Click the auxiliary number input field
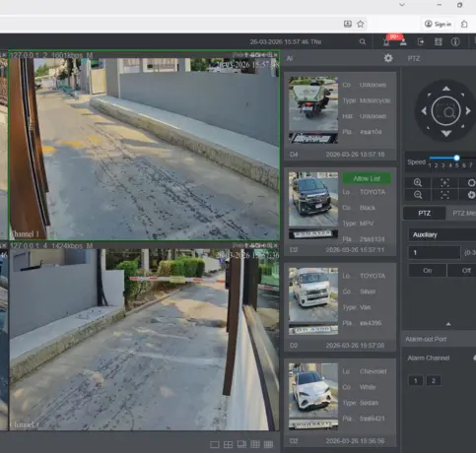The width and height of the screenshot is (476, 453). [435, 252]
